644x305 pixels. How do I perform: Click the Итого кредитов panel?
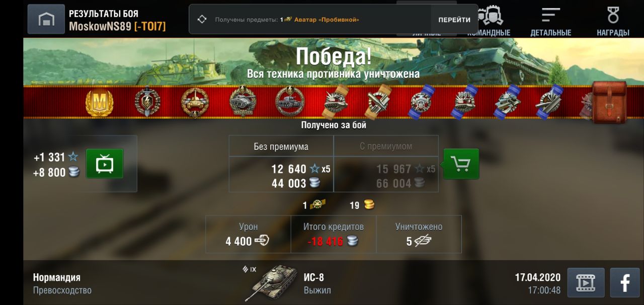(334, 234)
